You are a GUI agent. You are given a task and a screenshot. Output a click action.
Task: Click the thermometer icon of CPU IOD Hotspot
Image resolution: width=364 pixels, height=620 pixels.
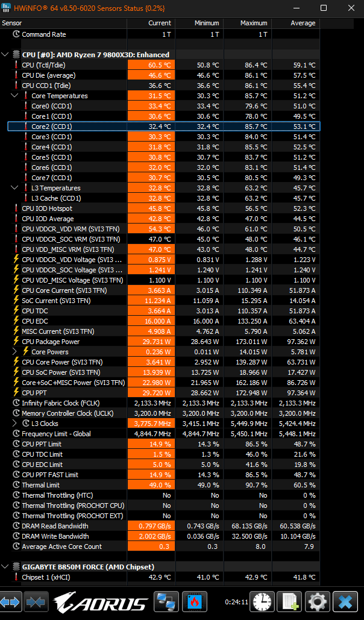pos(16,208)
